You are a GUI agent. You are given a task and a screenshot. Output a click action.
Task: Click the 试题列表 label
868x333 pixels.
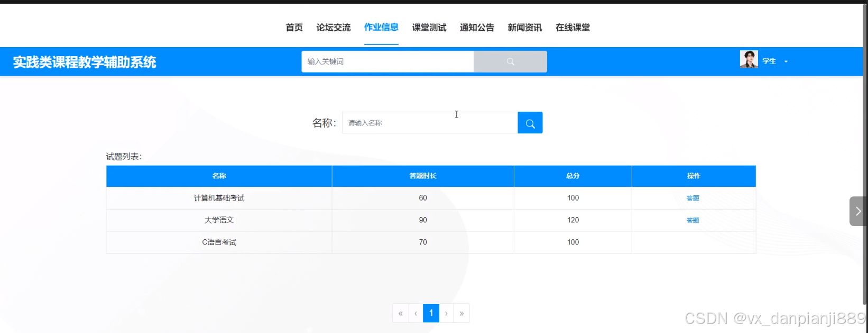124,157
